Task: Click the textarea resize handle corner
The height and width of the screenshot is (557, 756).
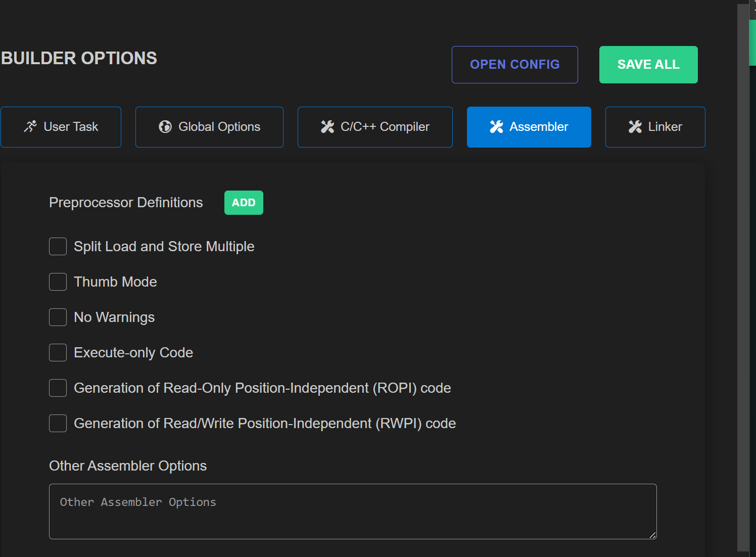Action: coord(652,535)
